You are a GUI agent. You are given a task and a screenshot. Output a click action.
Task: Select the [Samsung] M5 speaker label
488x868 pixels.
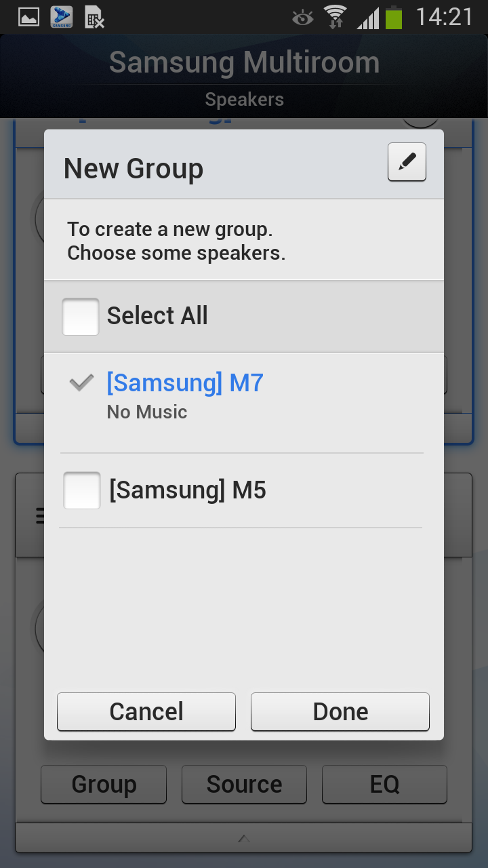pyautogui.click(x=188, y=490)
